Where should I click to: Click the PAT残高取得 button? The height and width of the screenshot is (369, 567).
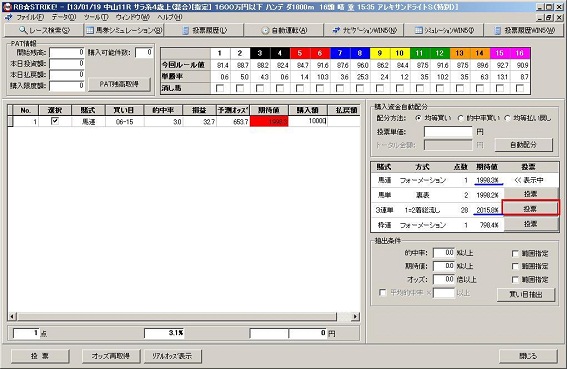tap(119, 84)
